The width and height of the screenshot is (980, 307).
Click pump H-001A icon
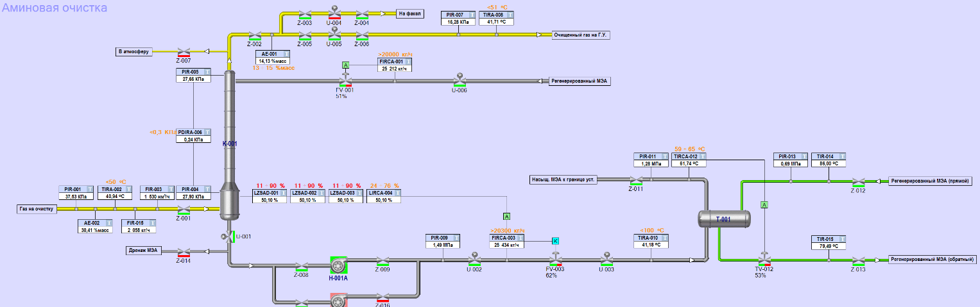point(338,265)
